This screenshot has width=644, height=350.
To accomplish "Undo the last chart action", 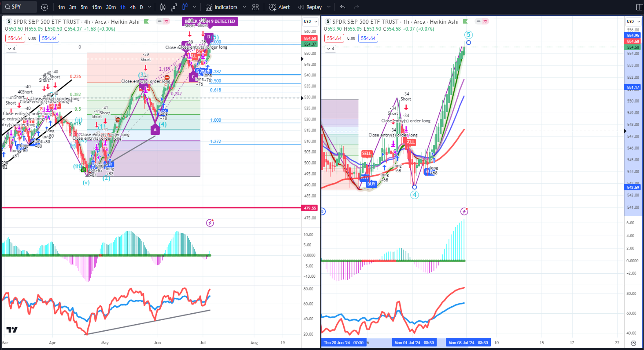I will click(x=343, y=7).
